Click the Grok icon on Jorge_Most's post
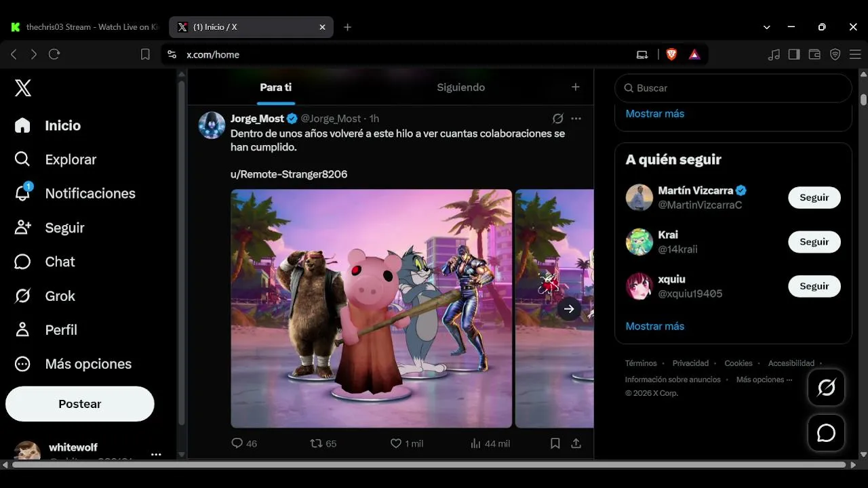The image size is (868, 488). click(558, 119)
